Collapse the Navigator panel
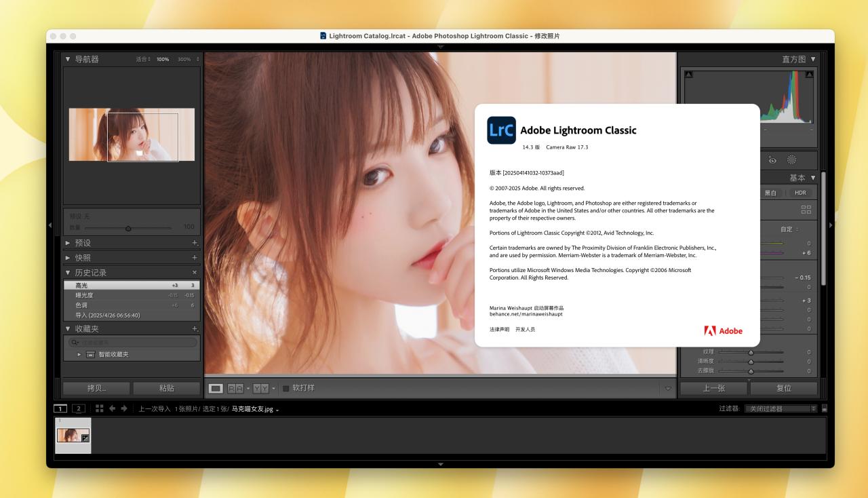Screen dimensions: 868x498 pos(68,59)
